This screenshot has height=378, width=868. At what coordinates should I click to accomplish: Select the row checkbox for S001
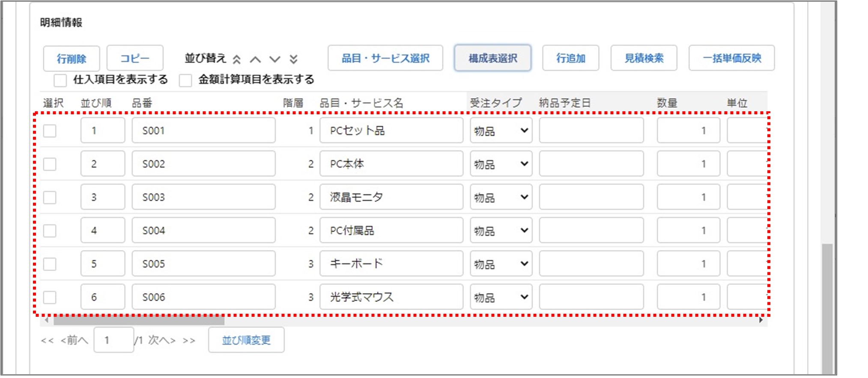(x=50, y=131)
